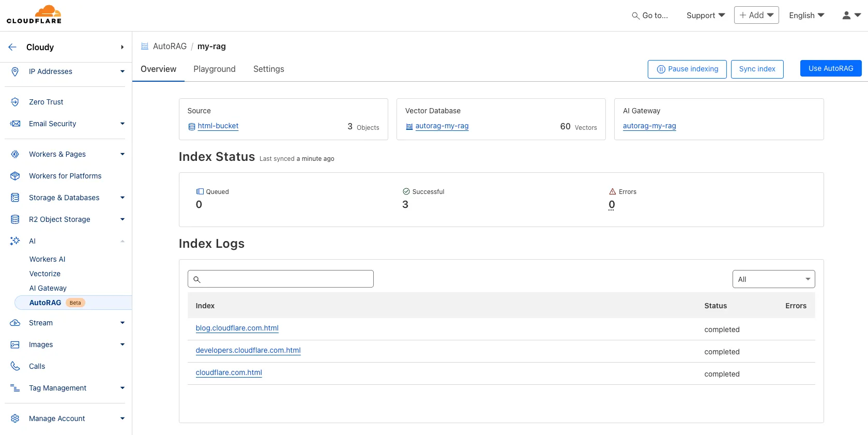Expand the Add dropdown menu

[x=756, y=16]
